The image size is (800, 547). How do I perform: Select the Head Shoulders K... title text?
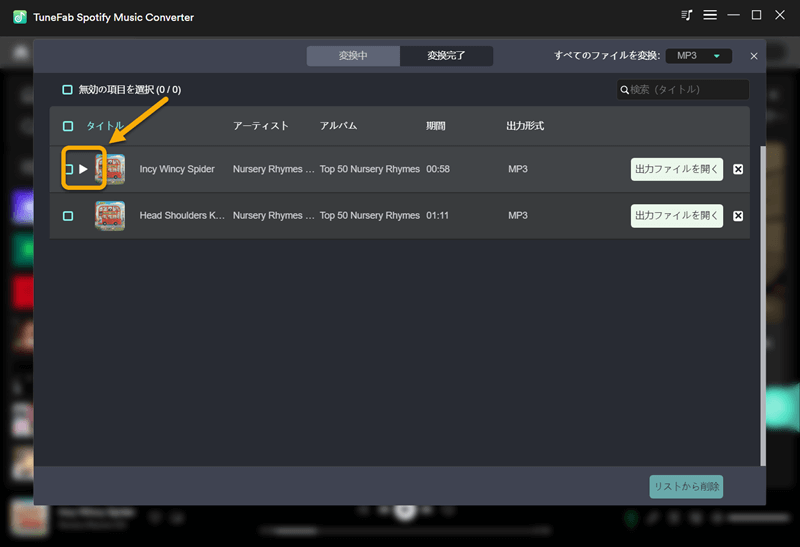tap(182, 215)
